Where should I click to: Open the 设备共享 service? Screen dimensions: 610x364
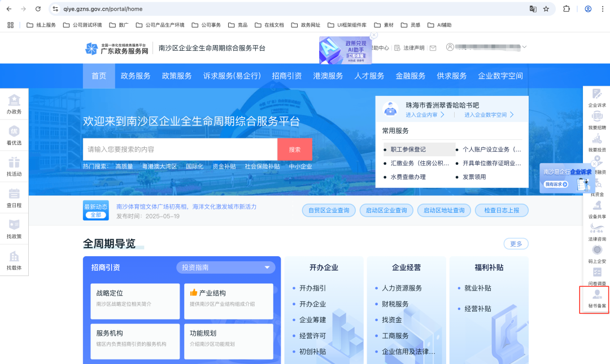click(596, 211)
